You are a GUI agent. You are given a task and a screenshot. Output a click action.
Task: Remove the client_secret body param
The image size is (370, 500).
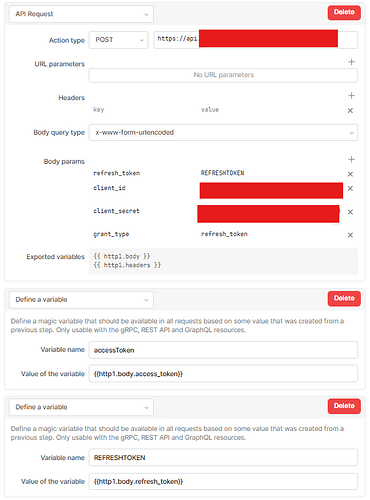pos(350,212)
